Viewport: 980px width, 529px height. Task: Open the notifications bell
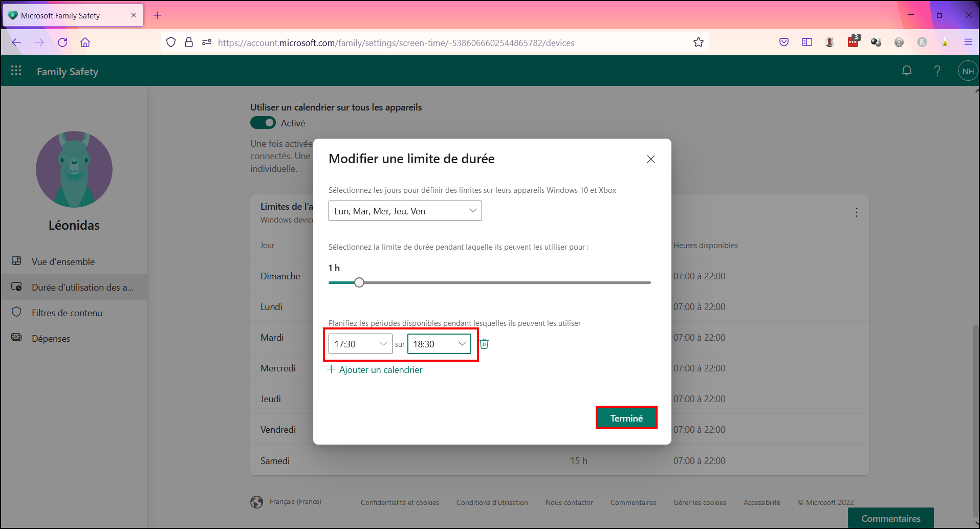coord(907,71)
